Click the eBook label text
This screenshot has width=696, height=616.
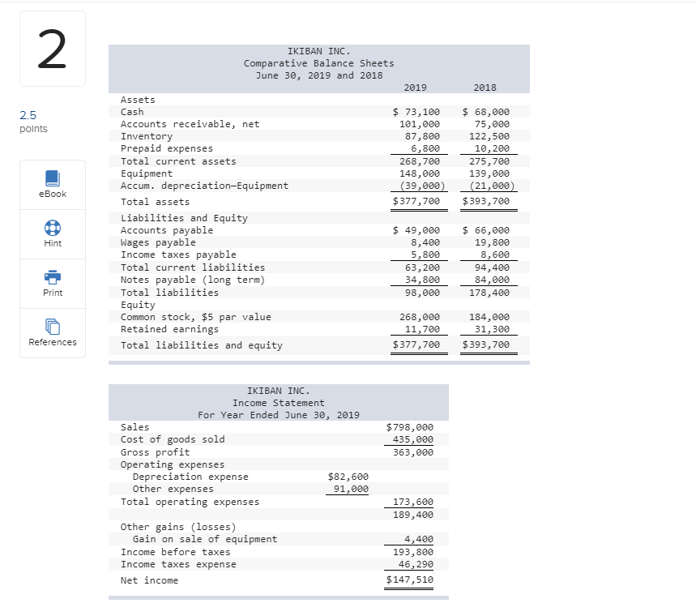tap(52, 194)
